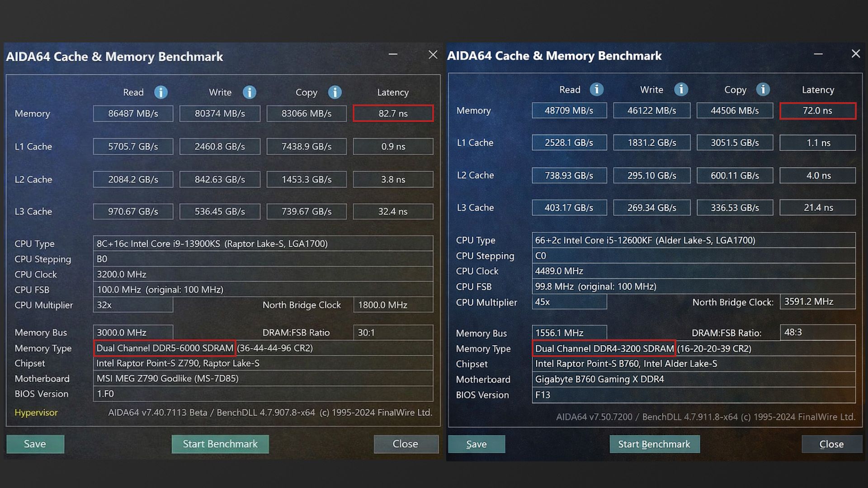Viewport: 868px width, 488px height.
Task: Start Benchmark in the right window
Action: tap(654, 444)
